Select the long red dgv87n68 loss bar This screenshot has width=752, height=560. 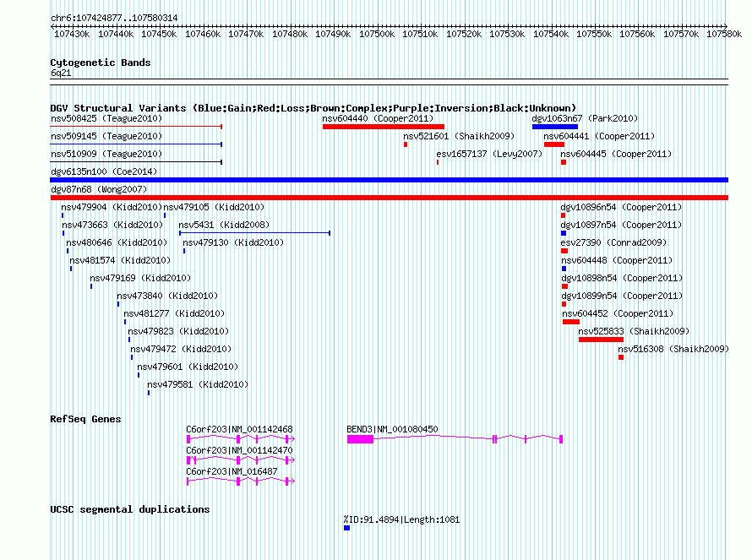(389, 198)
